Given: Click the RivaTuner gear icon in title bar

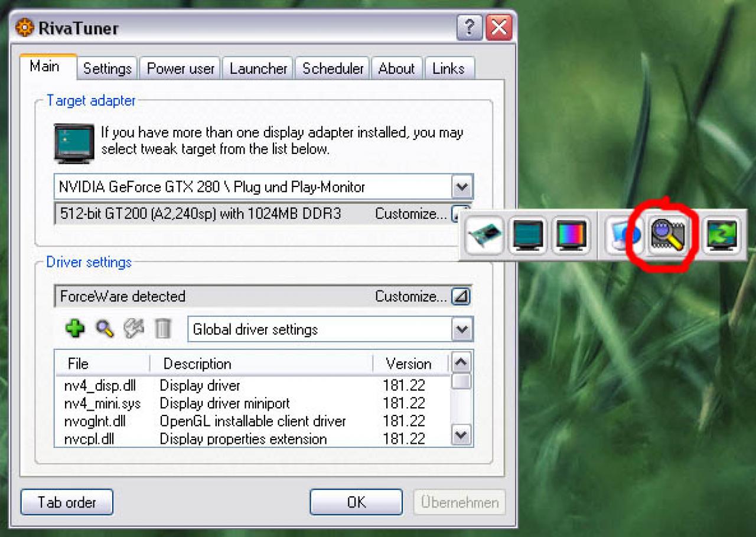Looking at the screenshot, I should coord(25,27).
